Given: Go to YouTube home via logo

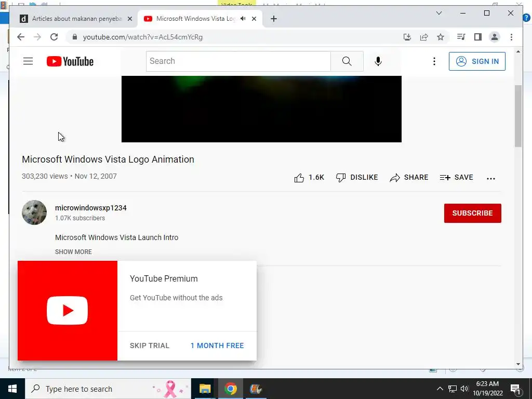Looking at the screenshot, I should coord(70,61).
